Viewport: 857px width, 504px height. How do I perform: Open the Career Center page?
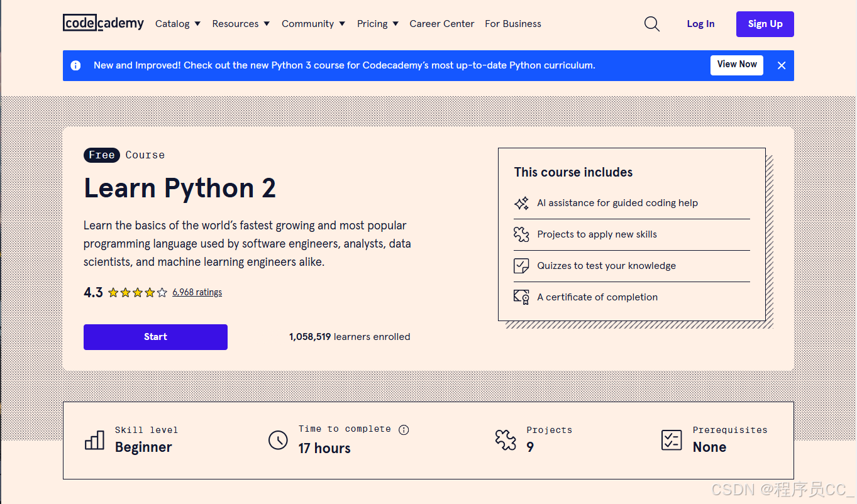pos(442,24)
